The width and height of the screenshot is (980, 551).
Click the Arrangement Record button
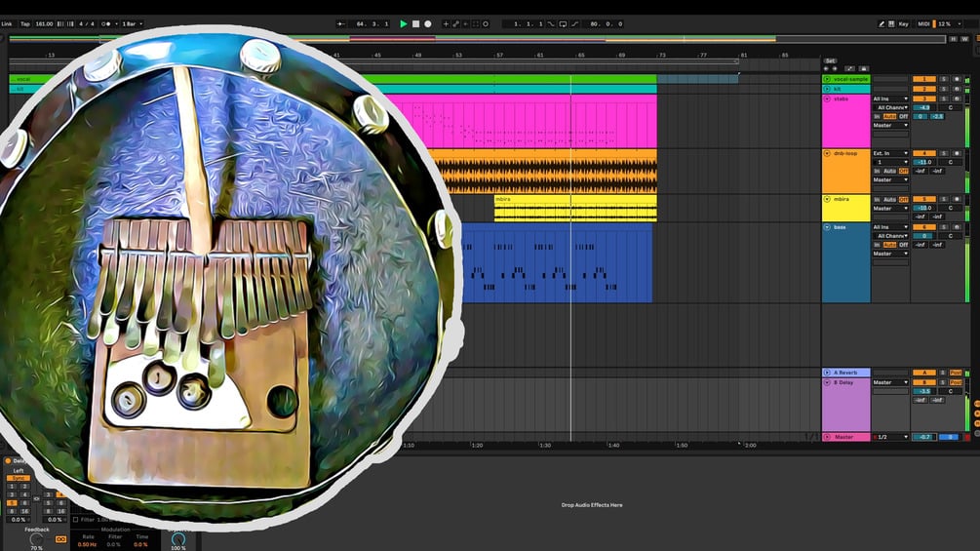coord(427,23)
